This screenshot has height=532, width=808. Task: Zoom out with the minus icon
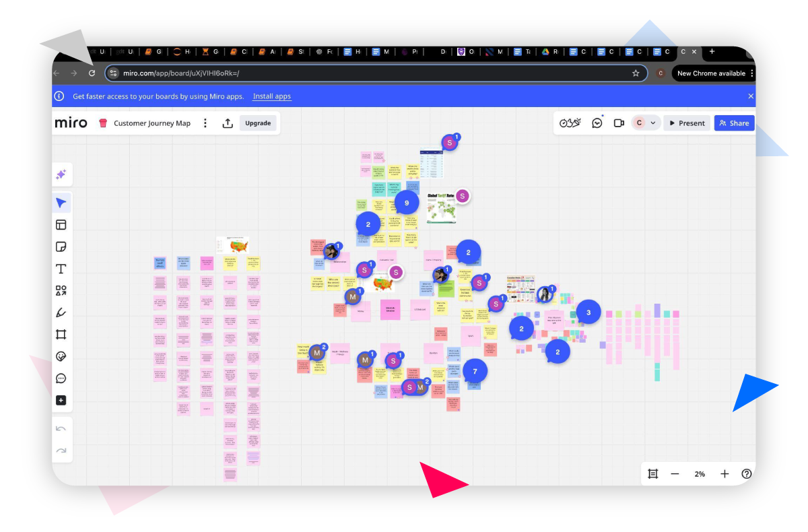coord(675,474)
